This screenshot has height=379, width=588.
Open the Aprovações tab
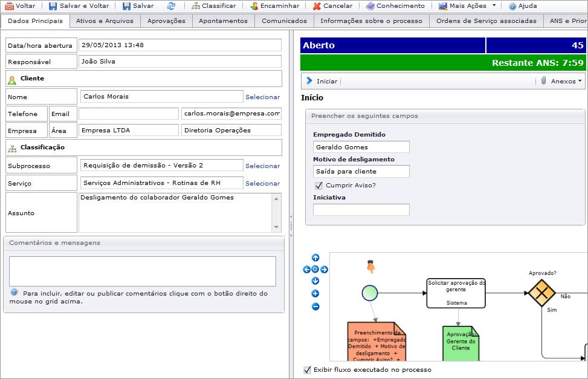[166, 21]
